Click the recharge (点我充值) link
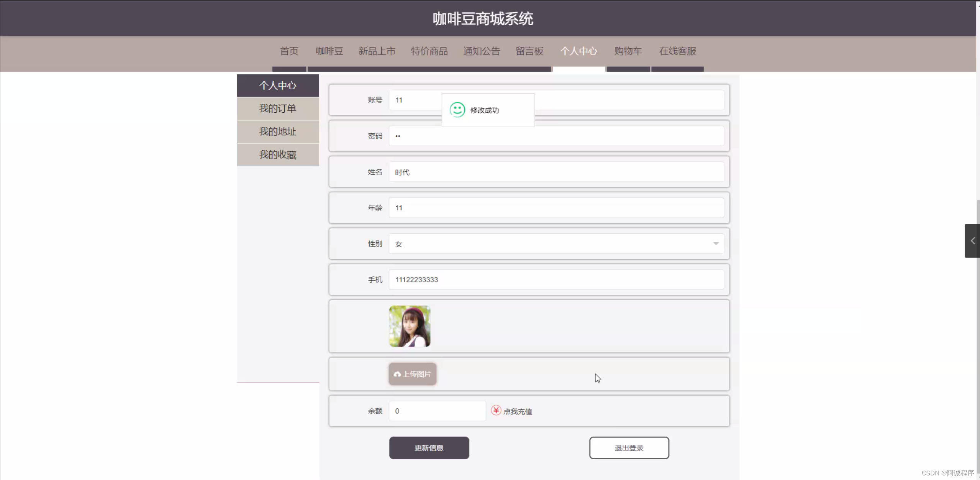 [517, 411]
